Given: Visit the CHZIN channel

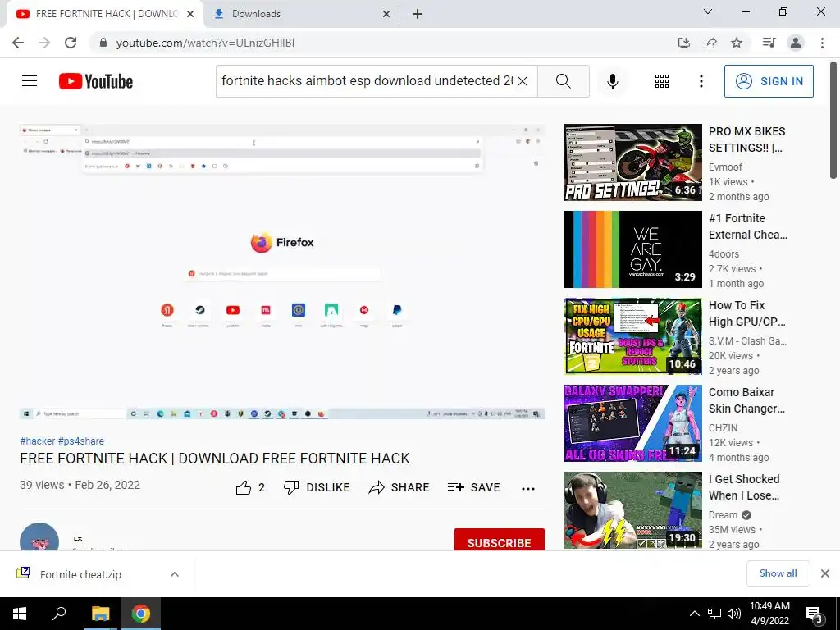Looking at the screenshot, I should point(724,428).
